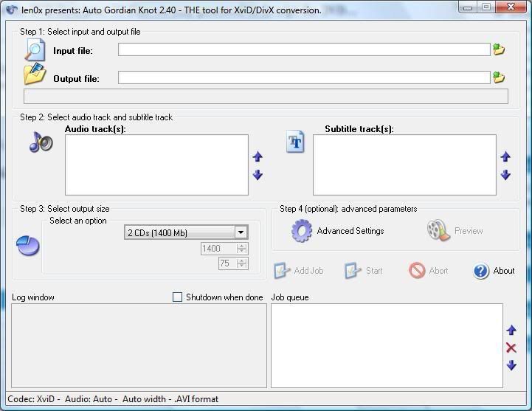The image size is (532, 411).
Task: Click status bar Auto width text
Action: point(144,399)
